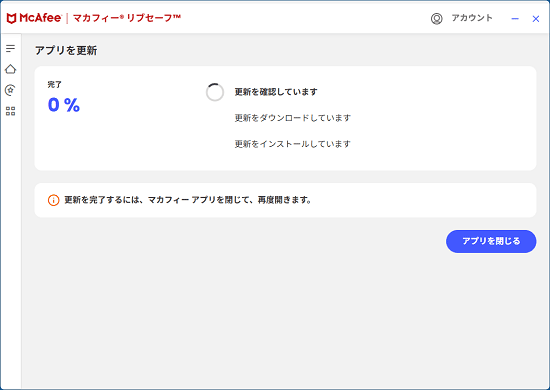The height and width of the screenshot is (390, 550).
Task: Open the hamburger menu in the sidebar
Action: (x=11, y=48)
